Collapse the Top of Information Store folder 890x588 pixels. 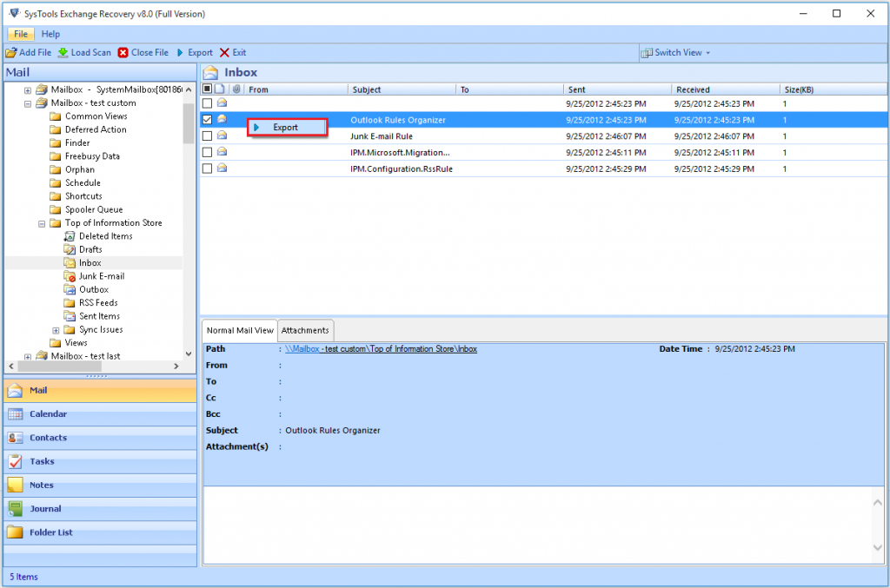[41, 222]
